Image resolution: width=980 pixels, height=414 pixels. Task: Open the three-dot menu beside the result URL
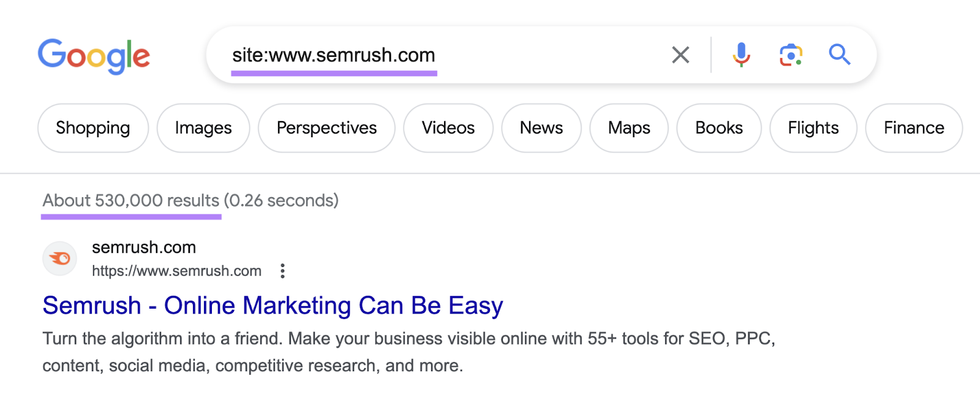click(282, 271)
